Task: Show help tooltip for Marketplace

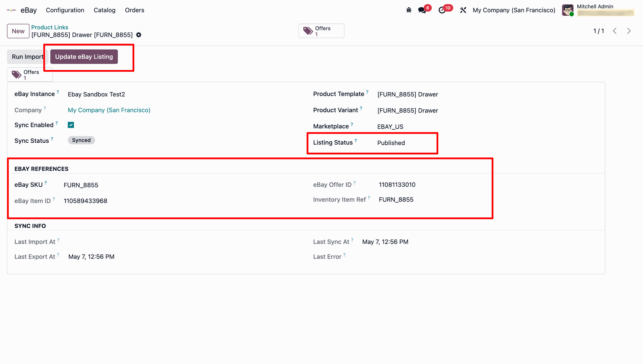Action: coord(352,124)
